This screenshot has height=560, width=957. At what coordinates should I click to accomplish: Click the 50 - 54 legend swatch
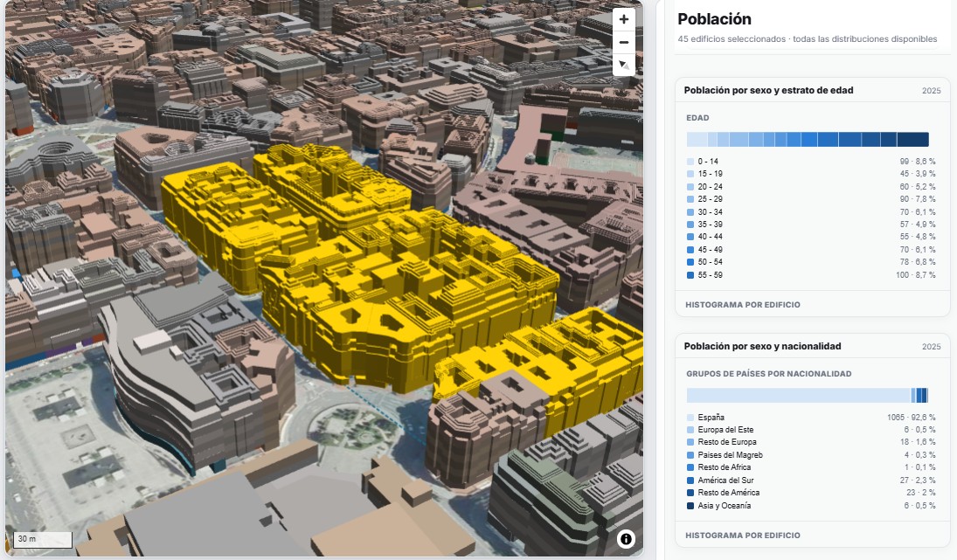[x=690, y=262]
